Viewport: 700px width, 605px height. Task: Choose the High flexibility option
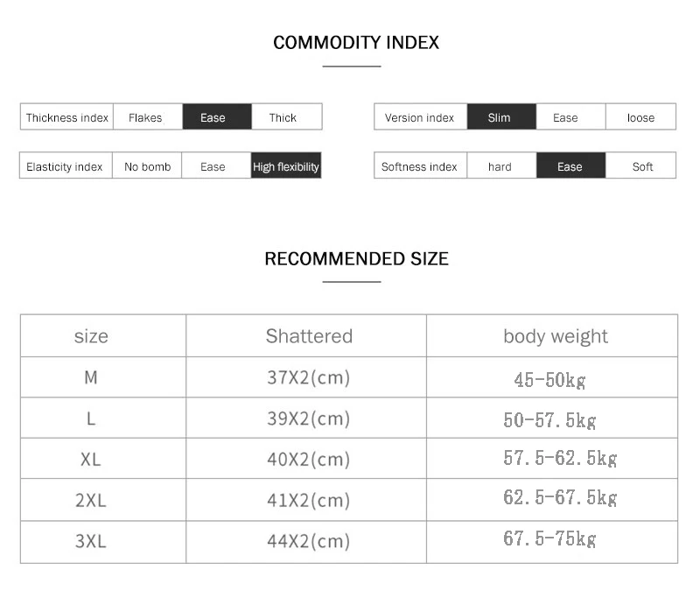click(286, 166)
